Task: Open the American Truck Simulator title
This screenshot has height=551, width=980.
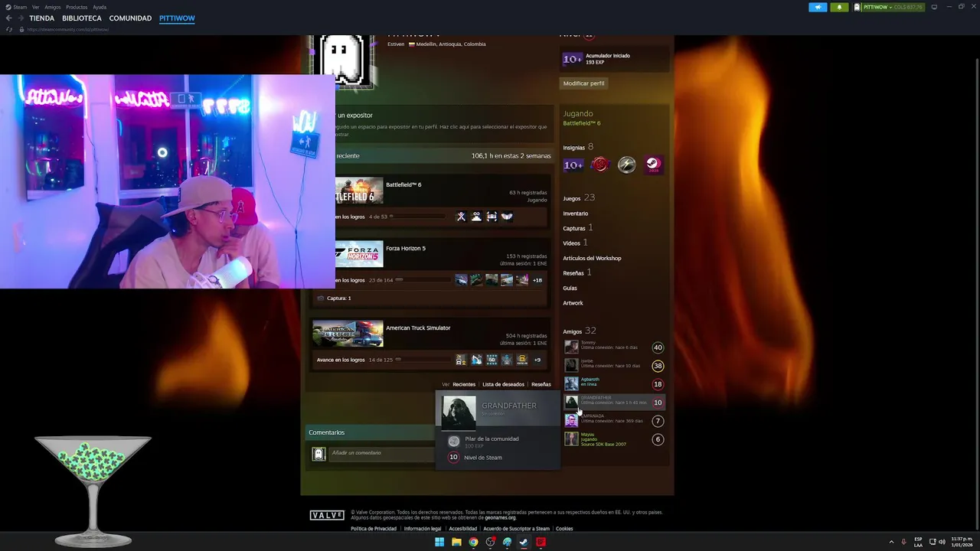Action: [418, 328]
